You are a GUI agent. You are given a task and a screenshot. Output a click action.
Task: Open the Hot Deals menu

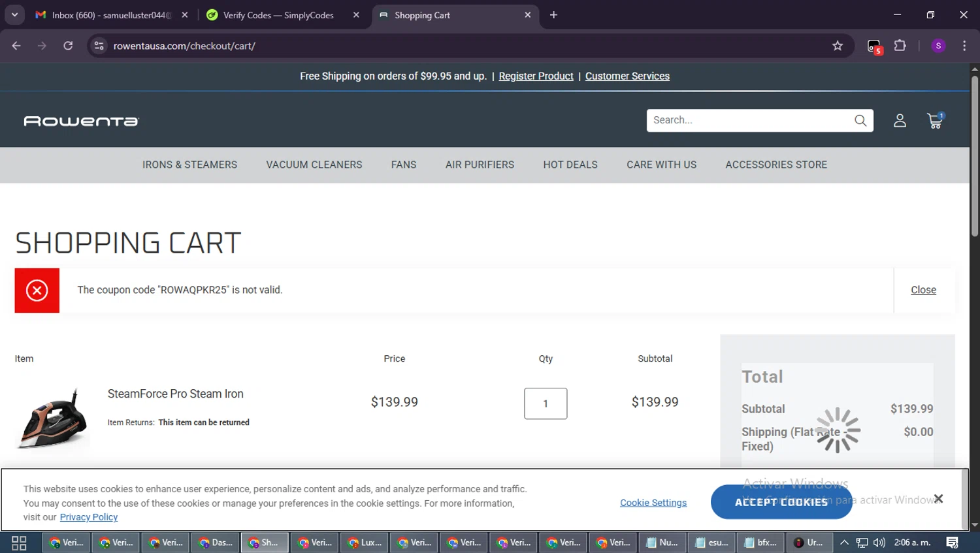[570, 165]
